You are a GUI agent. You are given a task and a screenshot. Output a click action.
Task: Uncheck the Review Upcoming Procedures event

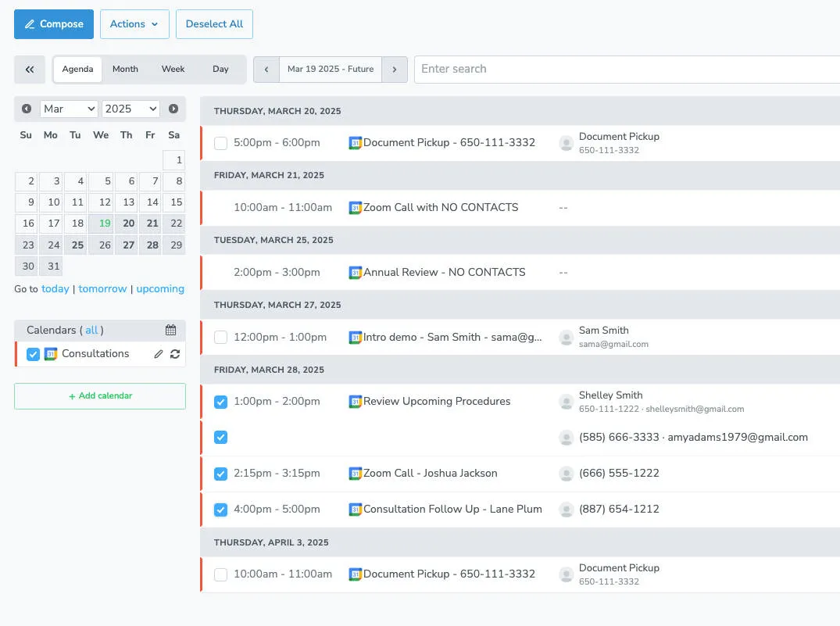tap(220, 401)
